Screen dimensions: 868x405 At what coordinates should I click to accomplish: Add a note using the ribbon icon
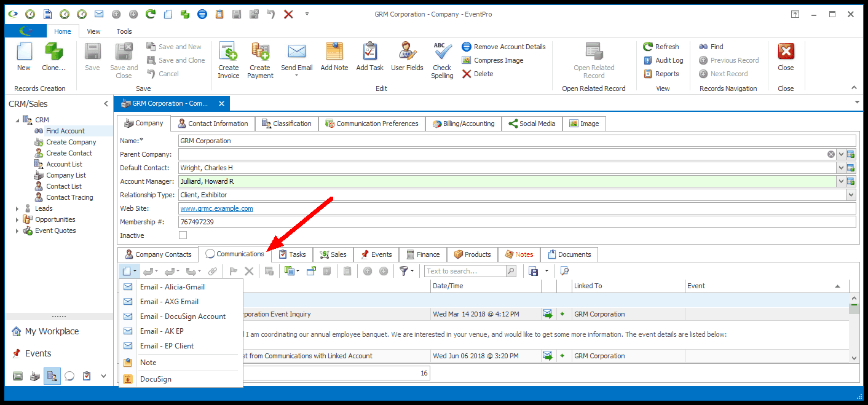[x=334, y=51]
